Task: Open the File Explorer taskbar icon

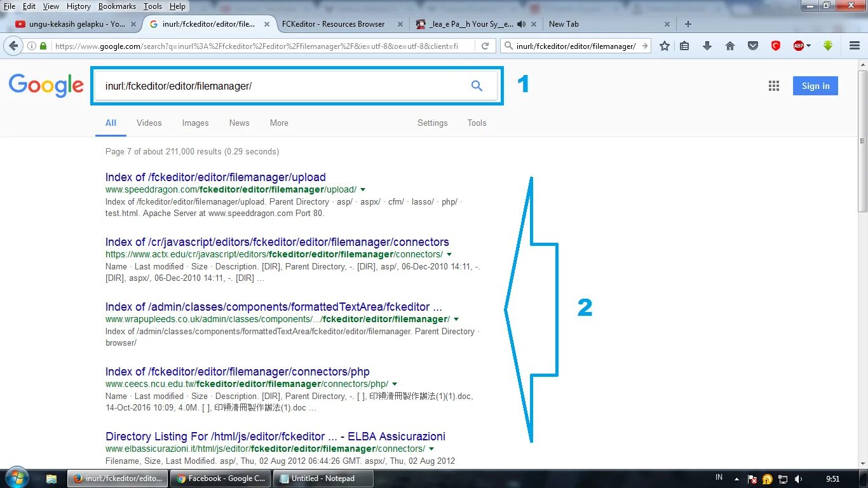Action: pyautogui.click(x=51, y=478)
